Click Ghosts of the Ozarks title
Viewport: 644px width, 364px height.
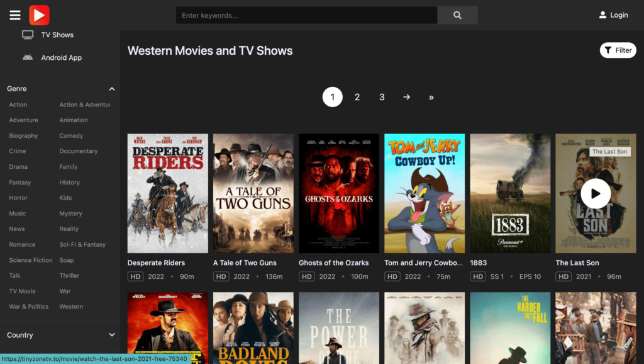click(x=333, y=263)
